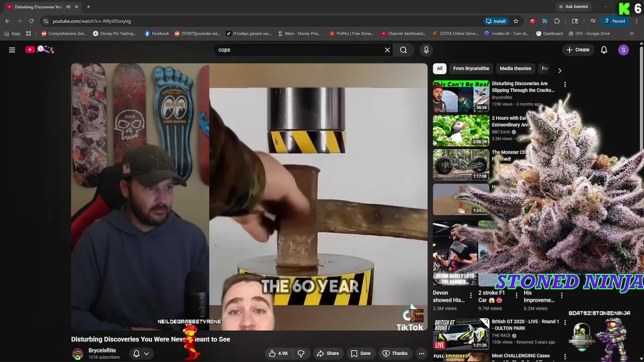Open the media controls toolbar icon

(593, 21)
